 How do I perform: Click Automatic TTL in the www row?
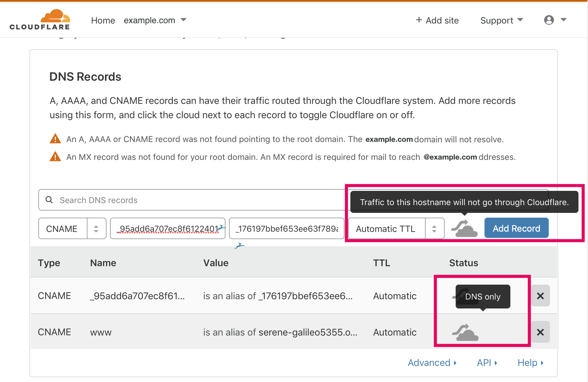(x=395, y=332)
